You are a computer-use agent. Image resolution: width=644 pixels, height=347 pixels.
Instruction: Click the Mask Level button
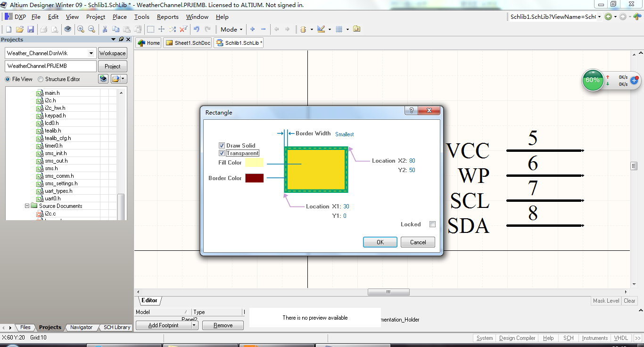pos(606,301)
